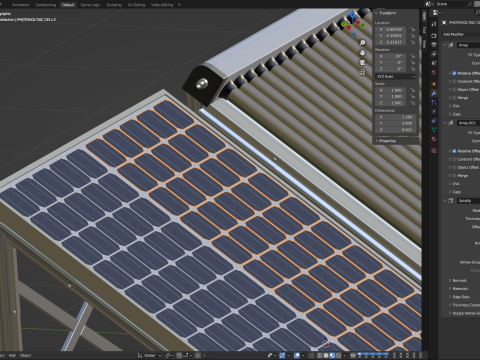Collapse the first Array modifier panel
Screen dimensions: 480x360
click(445, 45)
